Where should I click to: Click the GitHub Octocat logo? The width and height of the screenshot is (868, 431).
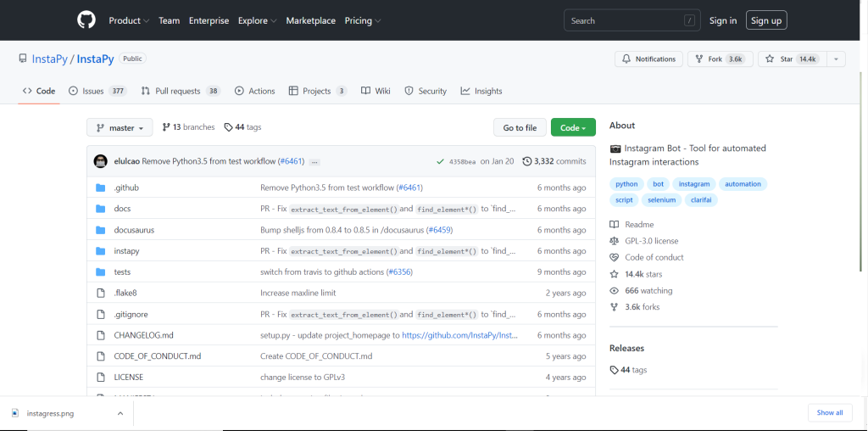pyautogui.click(x=86, y=20)
